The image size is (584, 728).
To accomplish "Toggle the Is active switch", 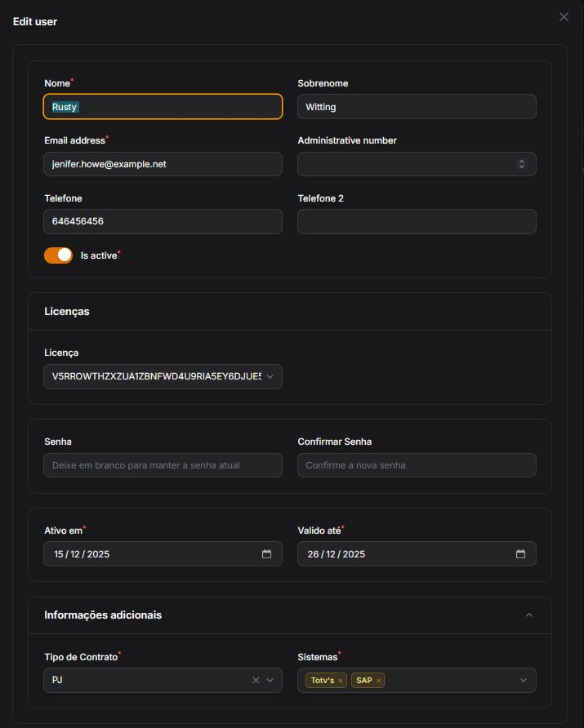I will tap(59, 255).
